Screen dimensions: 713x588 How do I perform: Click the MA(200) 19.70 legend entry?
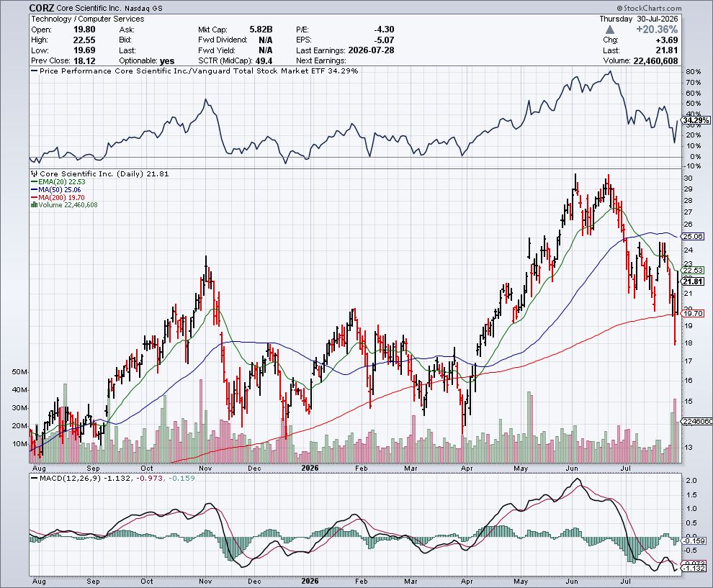click(x=58, y=198)
